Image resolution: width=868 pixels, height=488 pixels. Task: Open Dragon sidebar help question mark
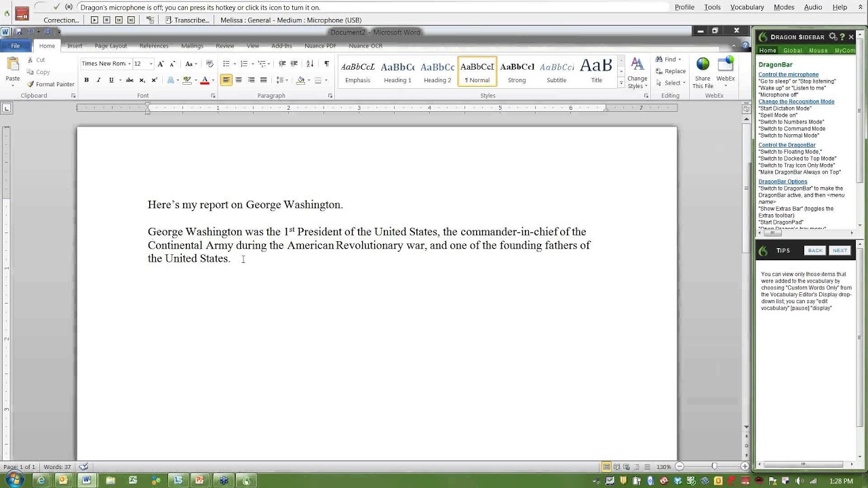coord(842,37)
